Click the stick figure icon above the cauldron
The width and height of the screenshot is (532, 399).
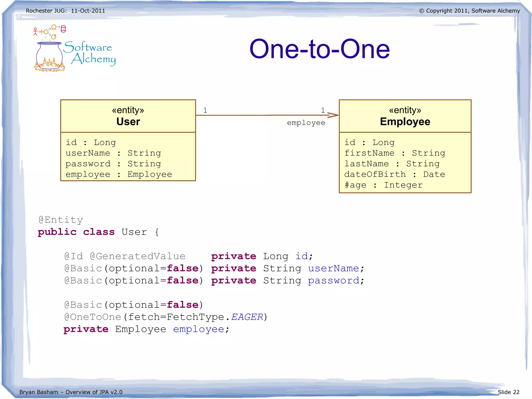pos(35,31)
